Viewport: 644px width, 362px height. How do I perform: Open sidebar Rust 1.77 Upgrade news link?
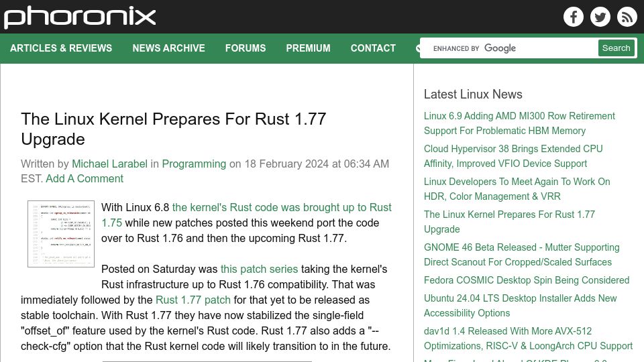pos(509,222)
